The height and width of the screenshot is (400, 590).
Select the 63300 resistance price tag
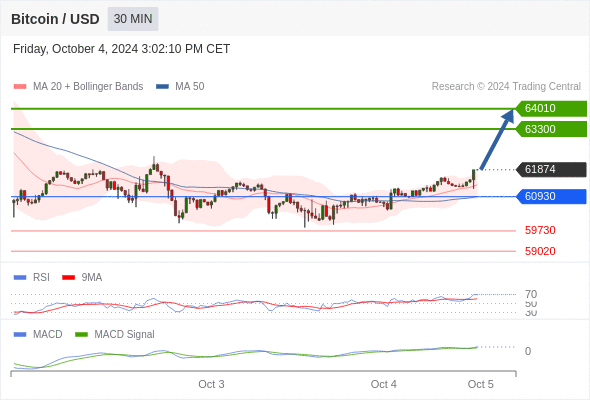(x=551, y=129)
